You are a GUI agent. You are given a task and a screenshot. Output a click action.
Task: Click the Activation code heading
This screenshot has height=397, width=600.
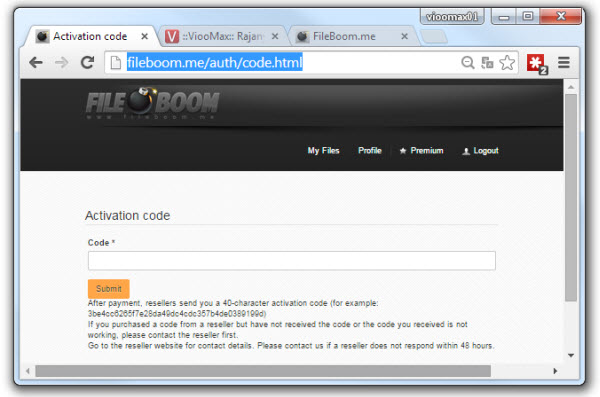tap(127, 216)
